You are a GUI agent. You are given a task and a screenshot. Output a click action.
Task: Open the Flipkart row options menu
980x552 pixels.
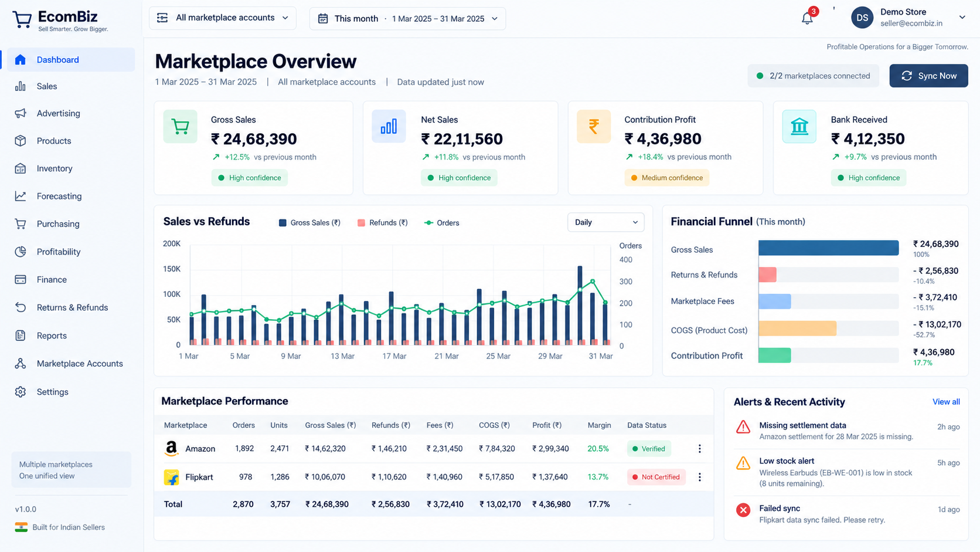pyautogui.click(x=699, y=477)
